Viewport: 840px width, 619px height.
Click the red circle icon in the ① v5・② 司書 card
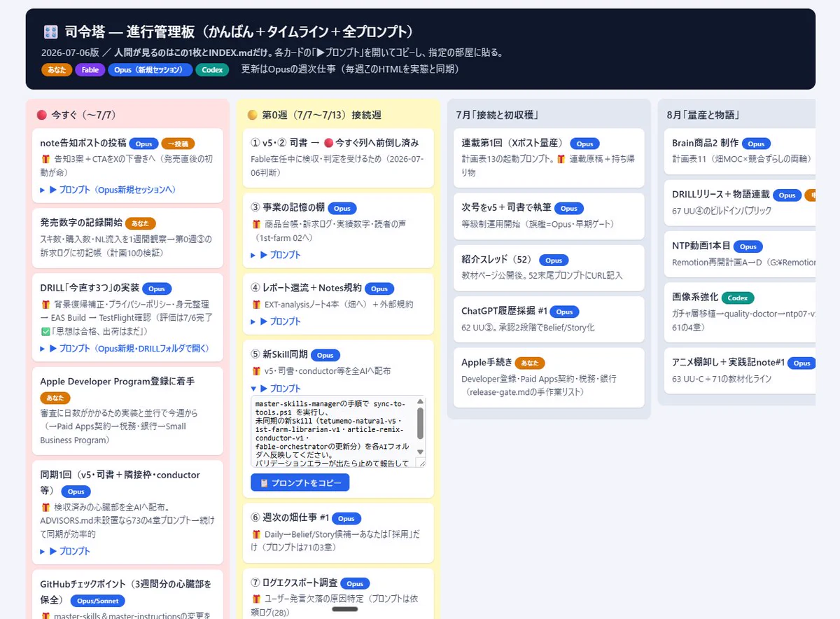[x=329, y=143]
